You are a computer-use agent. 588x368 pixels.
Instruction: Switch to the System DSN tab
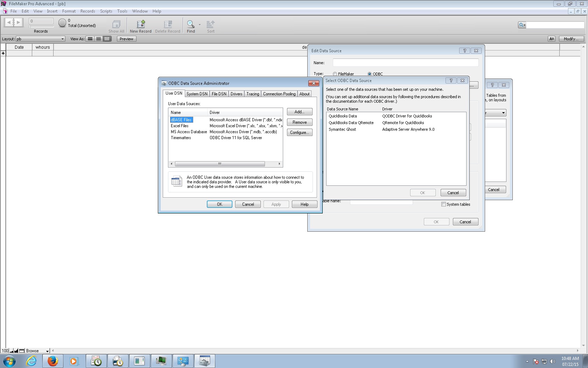coord(197,94)
